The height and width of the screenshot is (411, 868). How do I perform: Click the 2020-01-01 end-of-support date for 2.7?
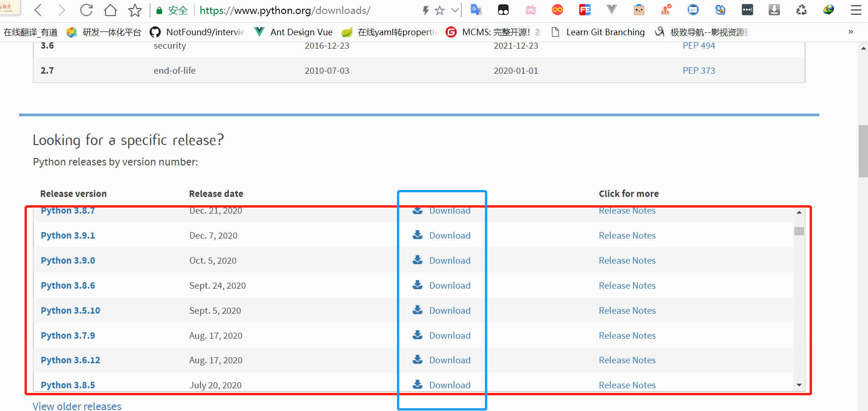coord(516,70)
